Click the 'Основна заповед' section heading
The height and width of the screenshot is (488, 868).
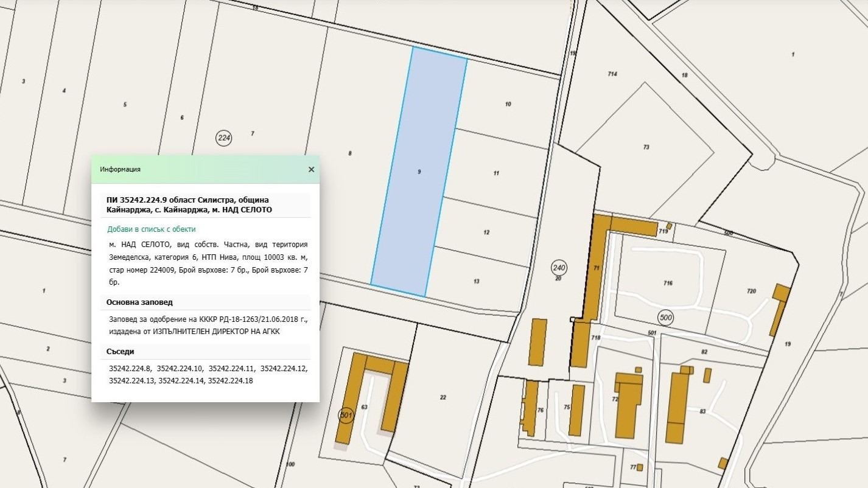(x=139, y=302)
